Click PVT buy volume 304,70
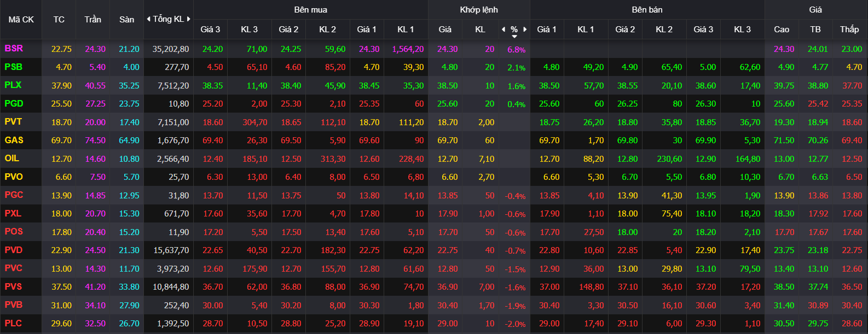Screen dimensions: 868x334 [x=255, y=122]
